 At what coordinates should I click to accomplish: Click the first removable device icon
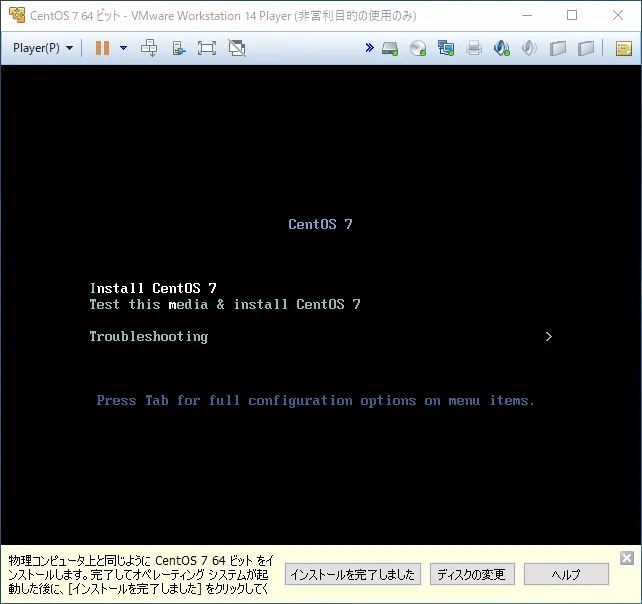click(558, 48)
